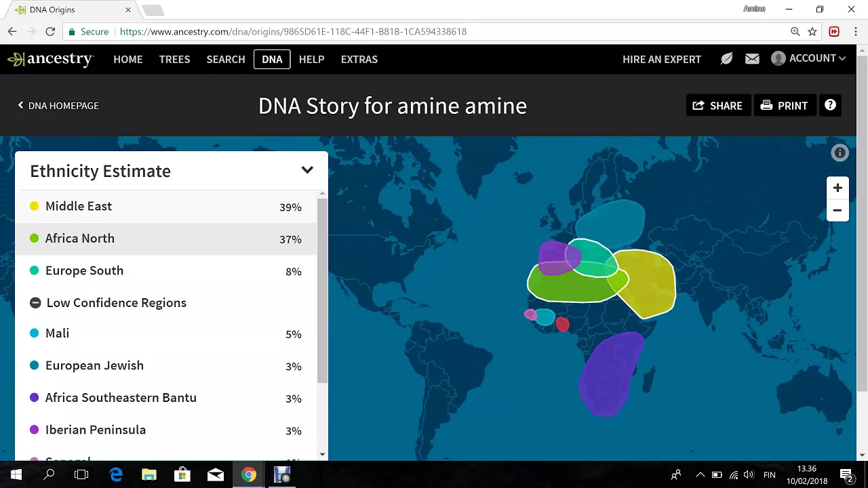Select the European Jewish region row
Screen dimensions: 868x488
165,365
